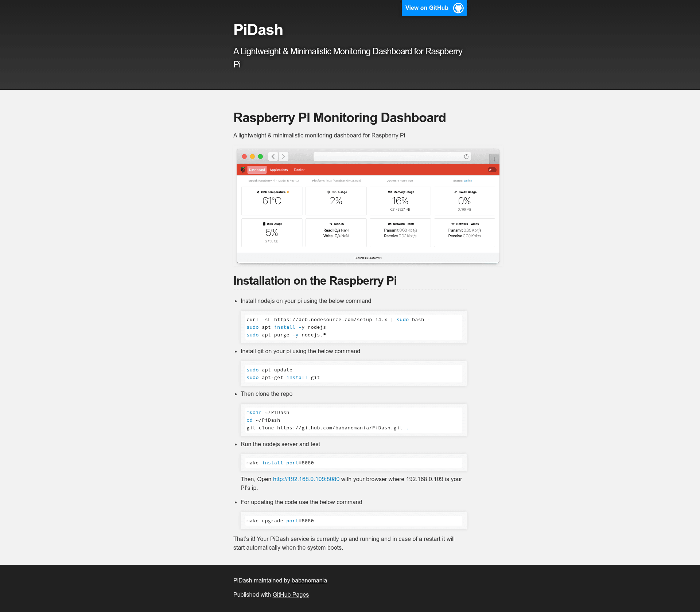Click the CPU Temperature card

pyautogui.click(x=272, y=201)
